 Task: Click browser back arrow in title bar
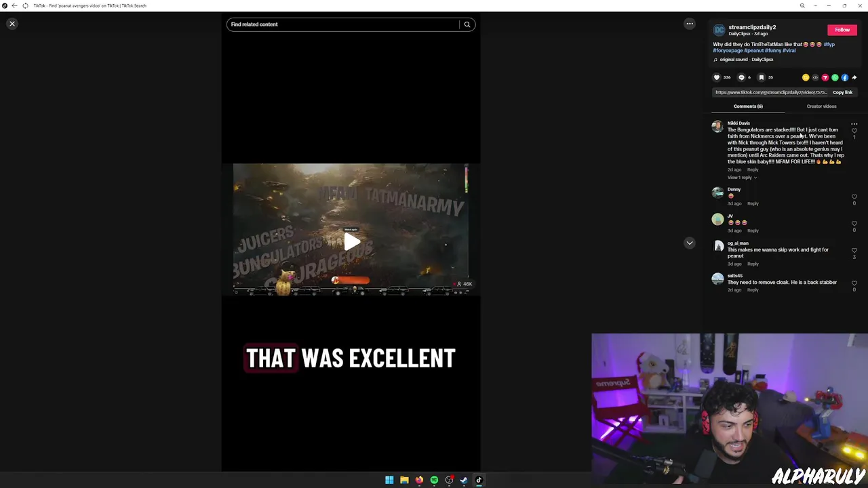pyautogui.click(x=14, y=5)
